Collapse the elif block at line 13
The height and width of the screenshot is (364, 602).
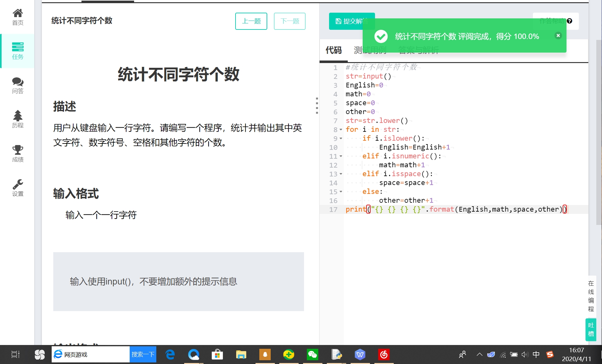[x=341, y=174]
